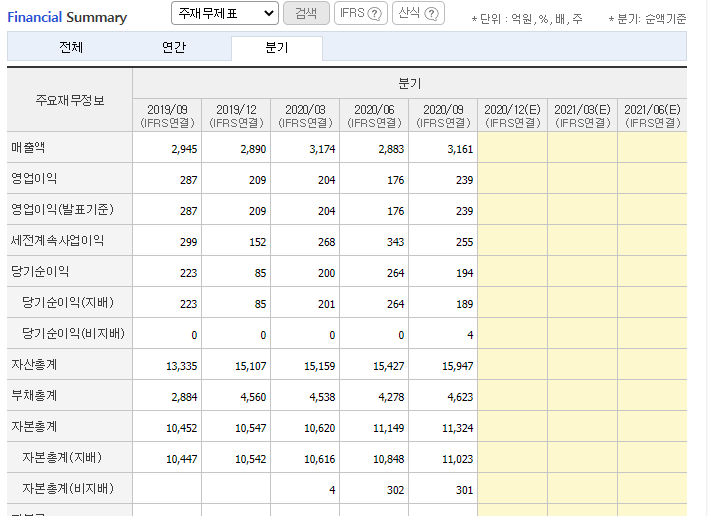Screen dimensions: 708x516
Task: Click the Financial Summary title
Action: pyautogui.click(x=67, y=17)
